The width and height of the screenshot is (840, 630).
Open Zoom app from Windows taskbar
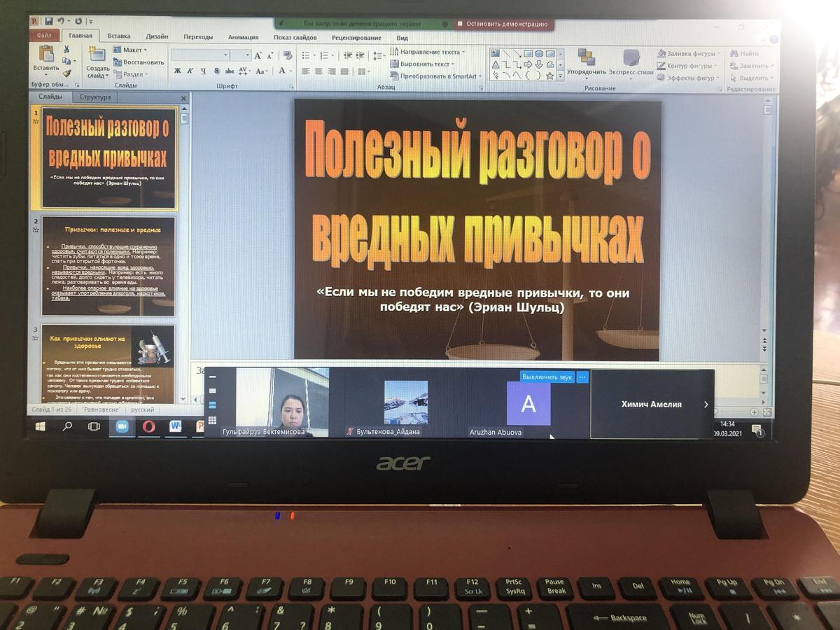coord(122,426)
